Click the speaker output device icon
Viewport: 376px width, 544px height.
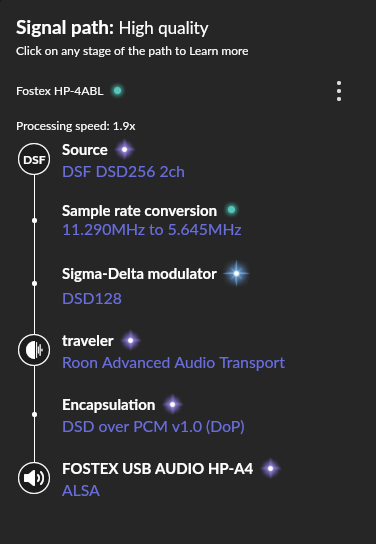(34, 478)
